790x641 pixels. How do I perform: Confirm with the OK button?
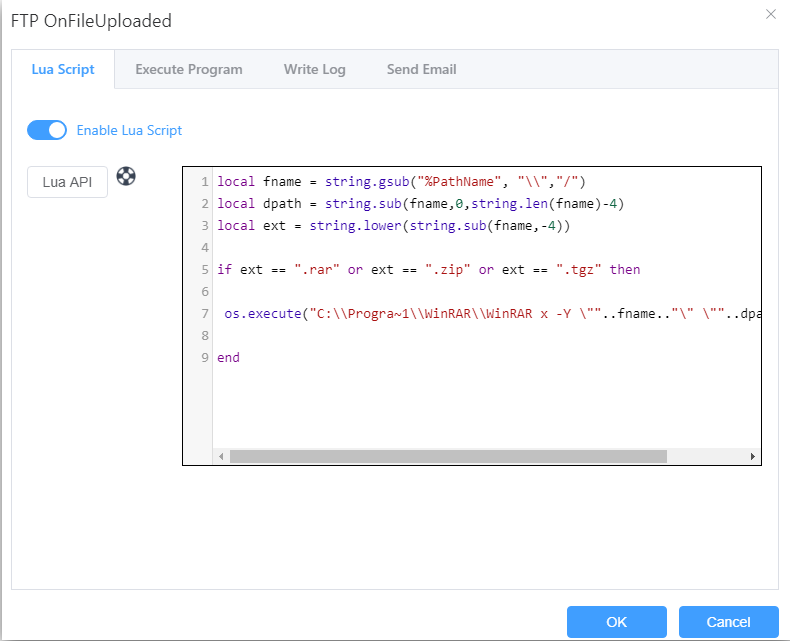click(617, 622)
